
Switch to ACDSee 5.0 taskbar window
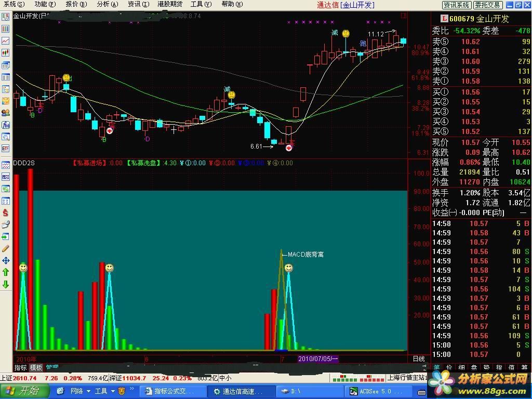point(378,391)
